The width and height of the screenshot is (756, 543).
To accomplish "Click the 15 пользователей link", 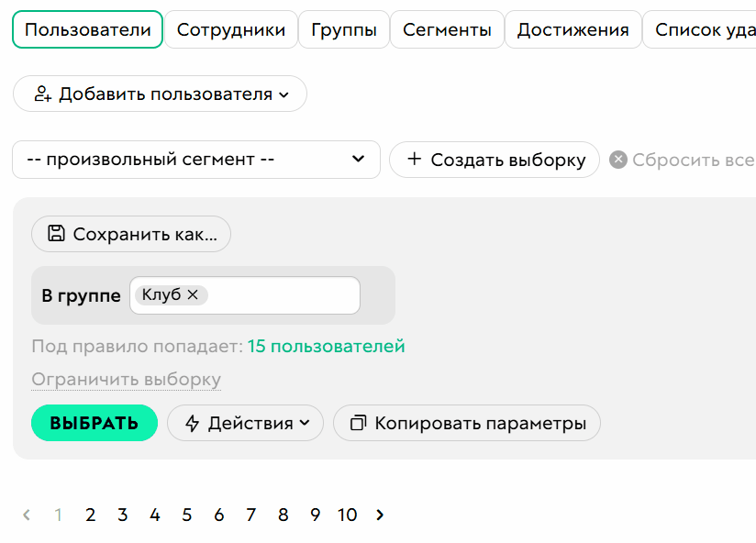I will (326, 348).
